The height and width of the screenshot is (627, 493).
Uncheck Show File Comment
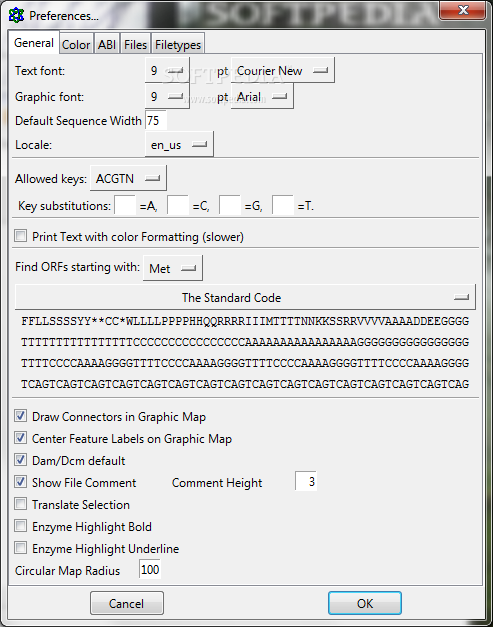(x=20, y=482)
